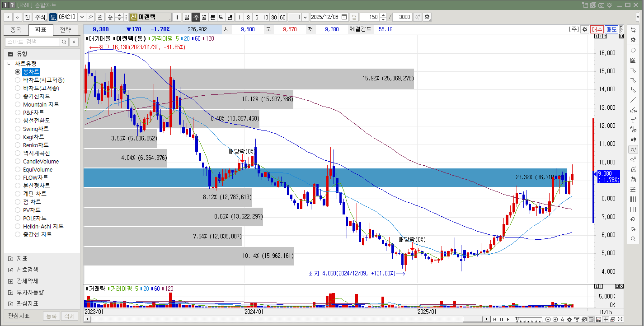This screenshot has width=644, height=326.
Task: Expand the 신호검색 section
Action: 10,270
